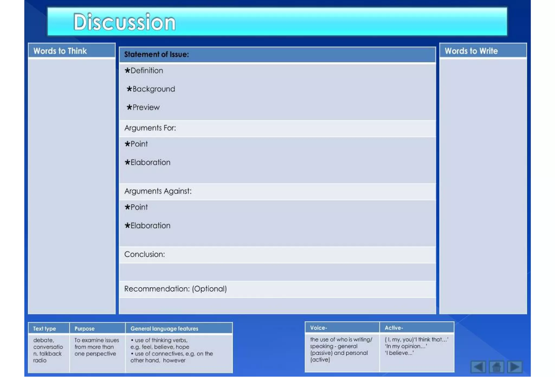Click the empty Words to Write panel
Viewport: 555px width, 392px height.
(483, 186)
